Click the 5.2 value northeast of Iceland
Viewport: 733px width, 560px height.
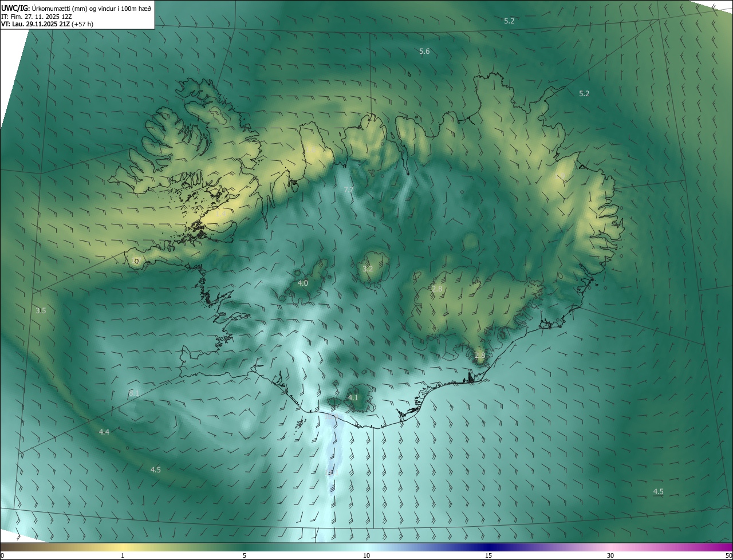point(584,93)
